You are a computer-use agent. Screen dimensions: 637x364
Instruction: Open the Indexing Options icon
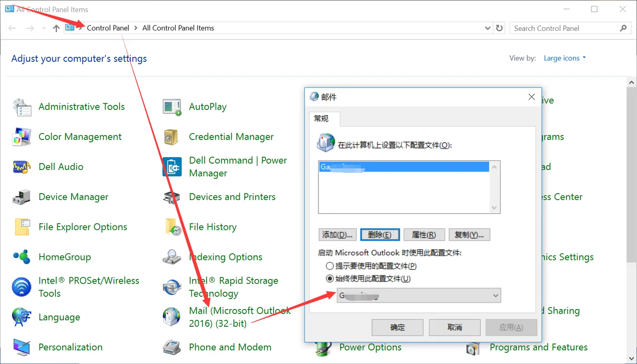click(172, 257)
